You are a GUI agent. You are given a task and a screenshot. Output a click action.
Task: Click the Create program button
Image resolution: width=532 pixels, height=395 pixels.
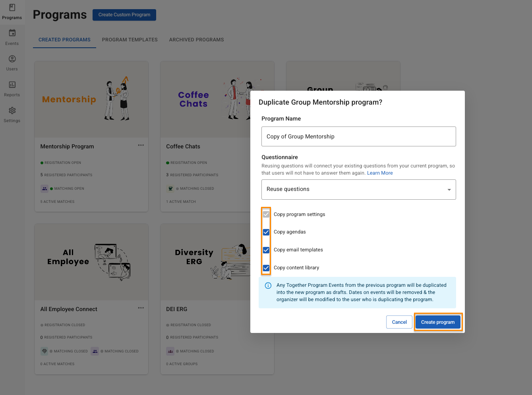438,322
